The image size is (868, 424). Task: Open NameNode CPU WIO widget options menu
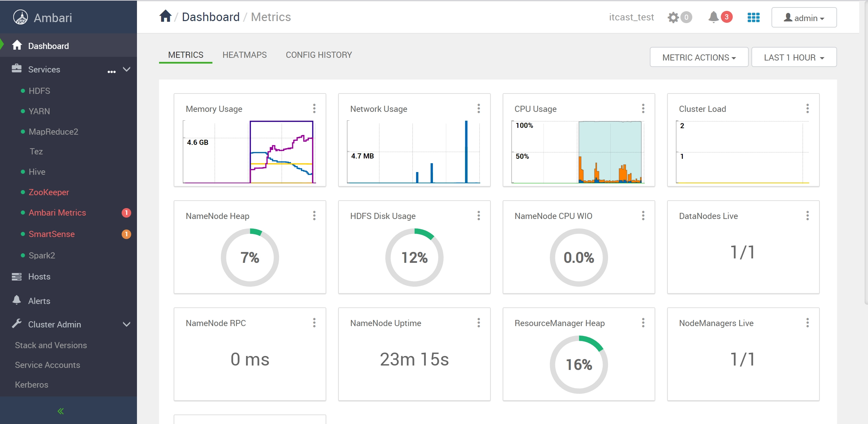click(643, 216)
